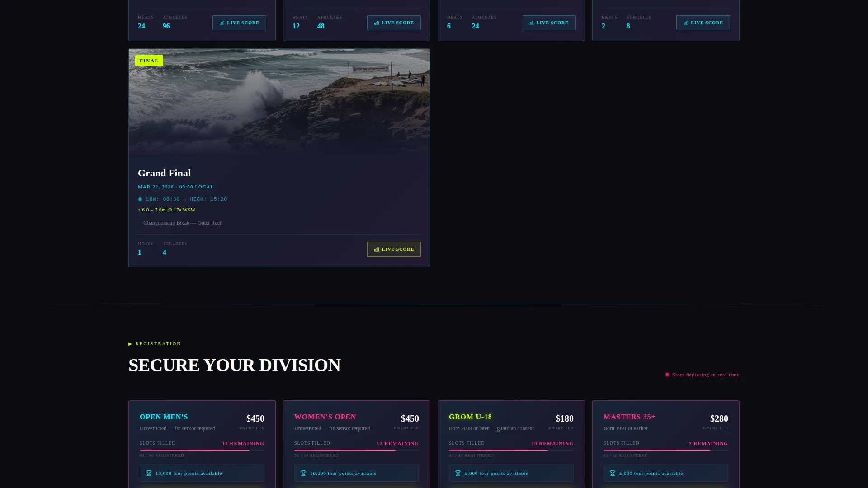868x488 pixels.
Task: Click Slots depleting in real time notice
Action: pos(706,375)
